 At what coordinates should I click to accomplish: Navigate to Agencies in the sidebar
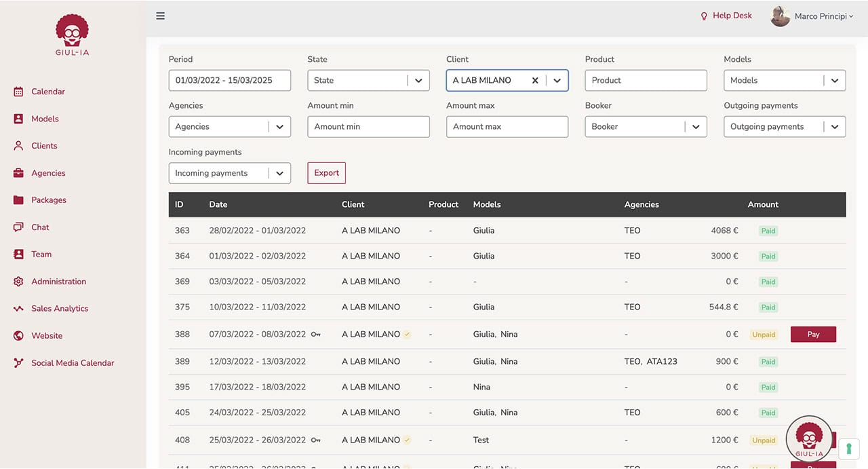(x=48, y=173)
